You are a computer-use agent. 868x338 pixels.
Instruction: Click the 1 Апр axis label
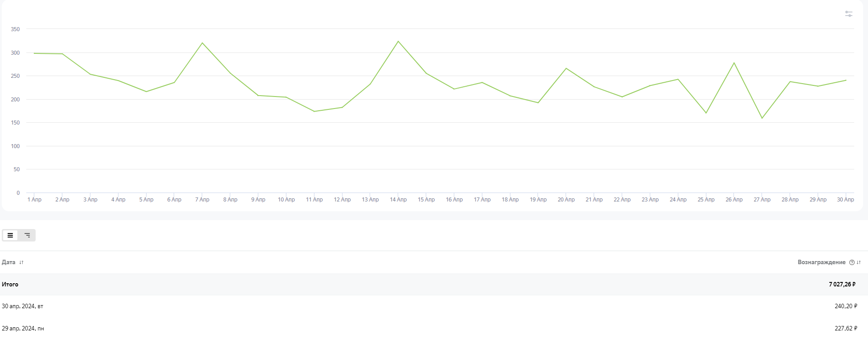pos(34,200)
